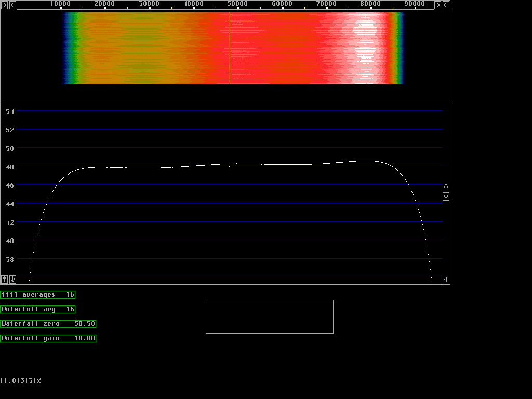Select the Waterfall gain parameter box
The image size is (532, 399).
(48, 338)
